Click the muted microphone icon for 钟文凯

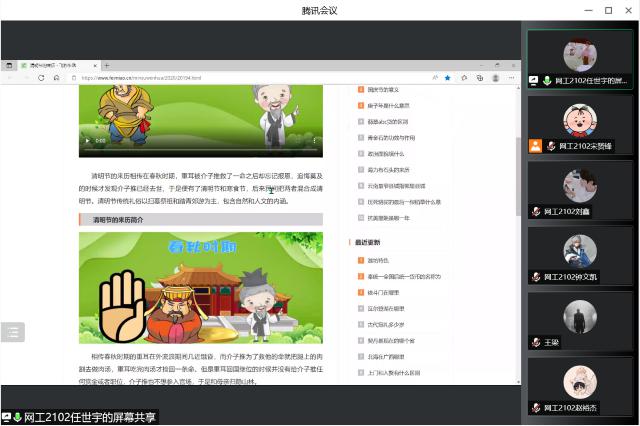point(536,277)
